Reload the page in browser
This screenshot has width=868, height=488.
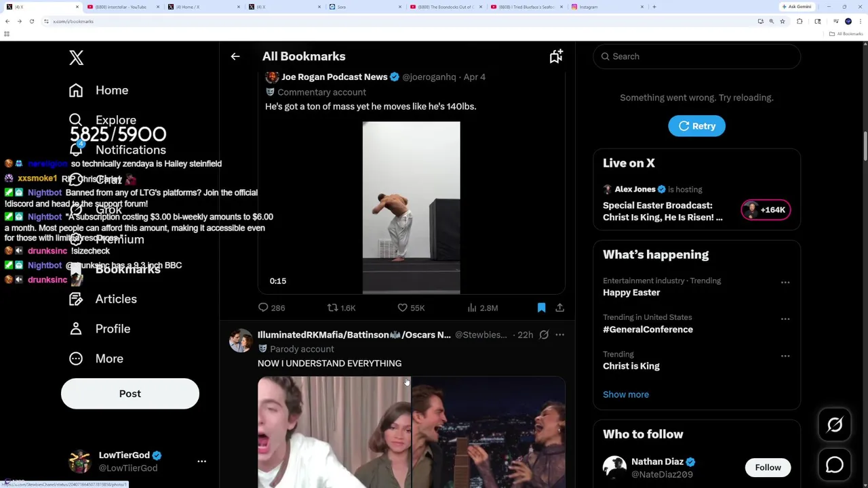pos(32,22)
